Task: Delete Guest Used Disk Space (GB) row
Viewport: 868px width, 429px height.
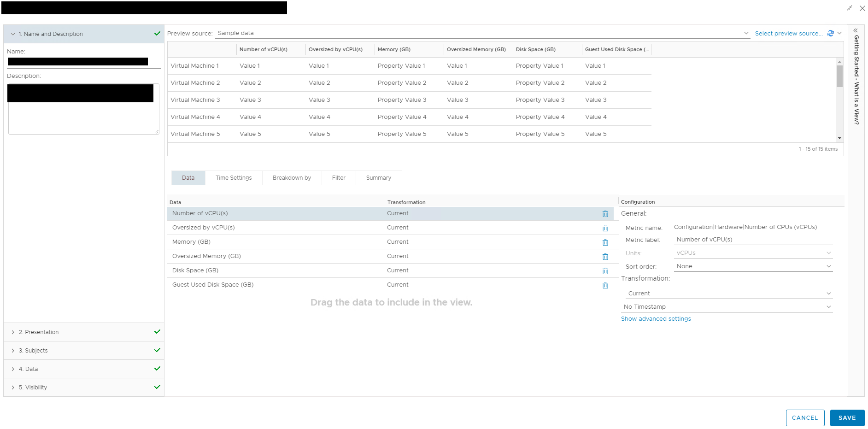Action: 605,285
